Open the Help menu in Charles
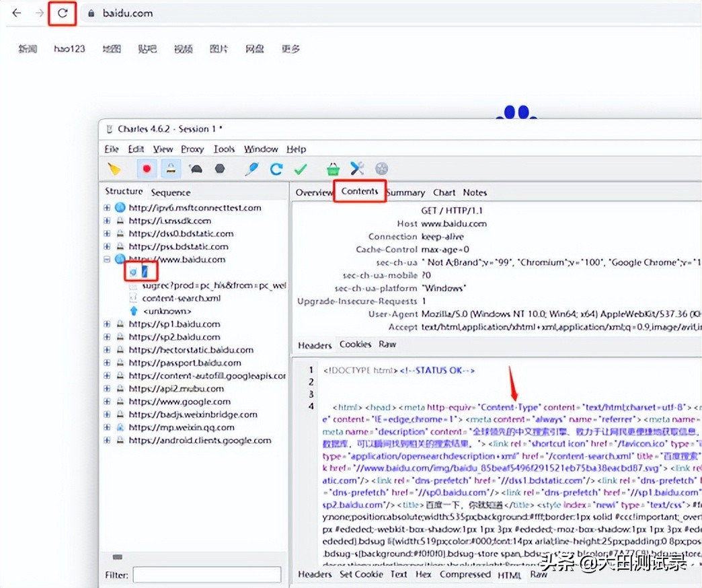 (x=296, y=149)
